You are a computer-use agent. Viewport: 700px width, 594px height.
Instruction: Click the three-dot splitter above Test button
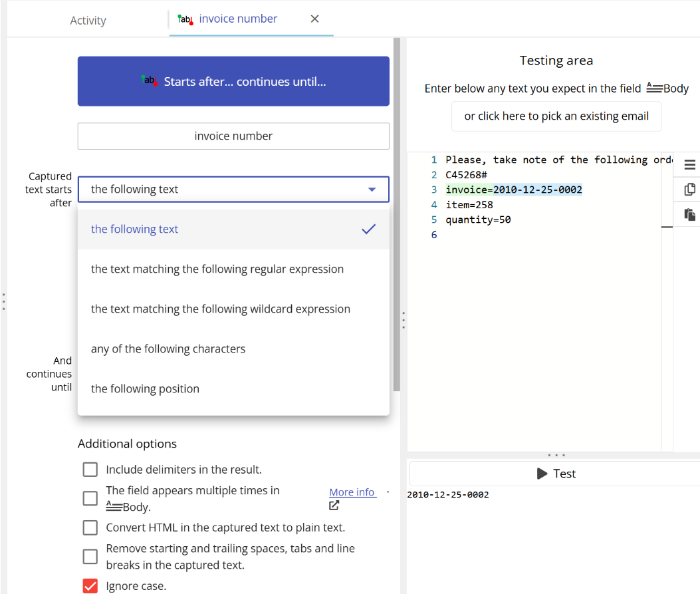[x=555, y=456]
